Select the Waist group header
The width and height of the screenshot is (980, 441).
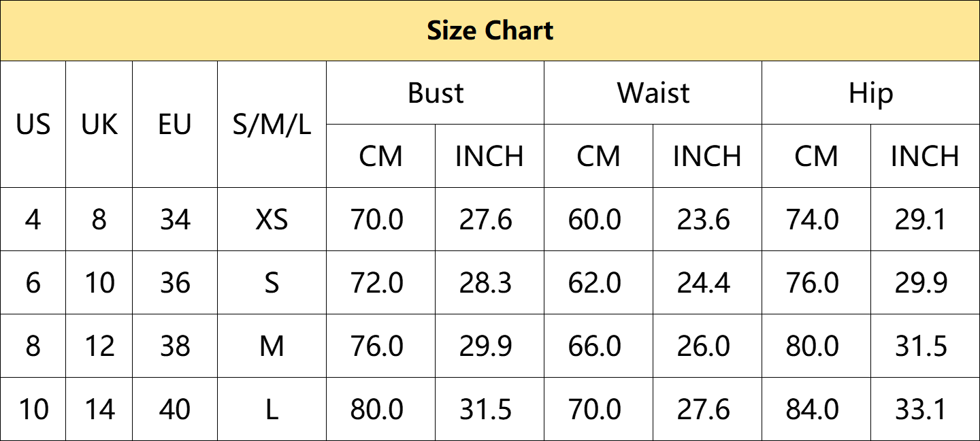(653, 93)
